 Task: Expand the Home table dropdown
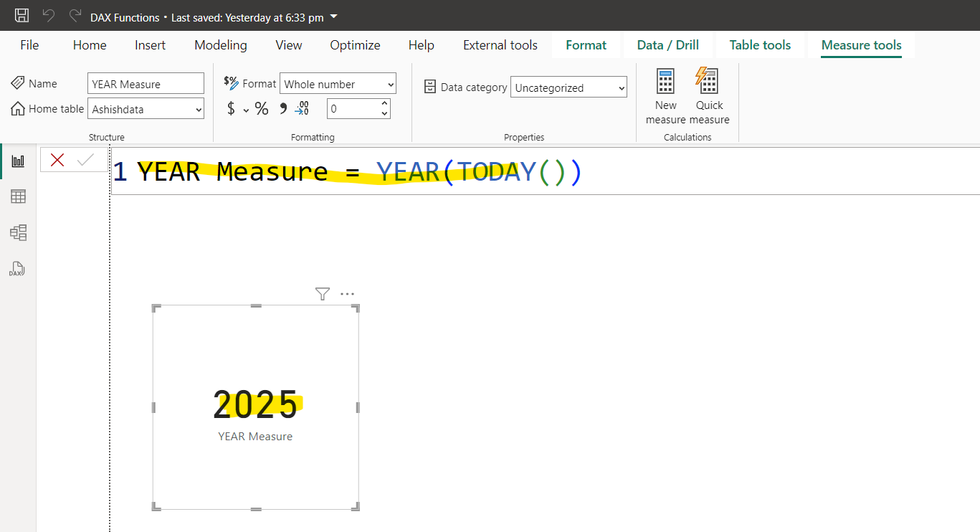point(146,108)
